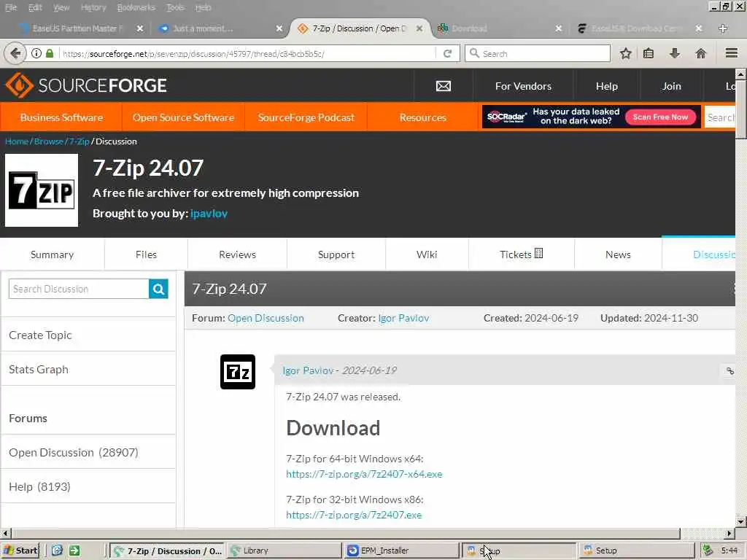Click Igor Pavlov 7z avatar

click(238, 372)
